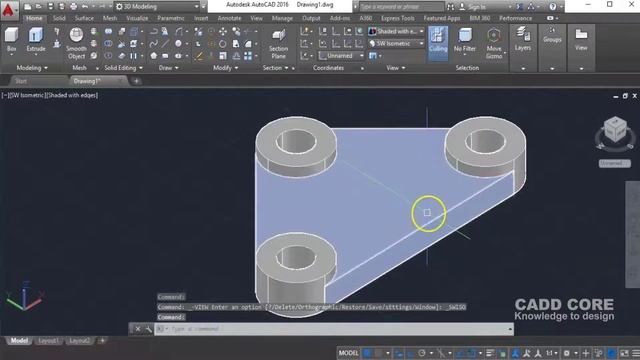Click the ViewCube navigation widget

[x=615, y=131]
